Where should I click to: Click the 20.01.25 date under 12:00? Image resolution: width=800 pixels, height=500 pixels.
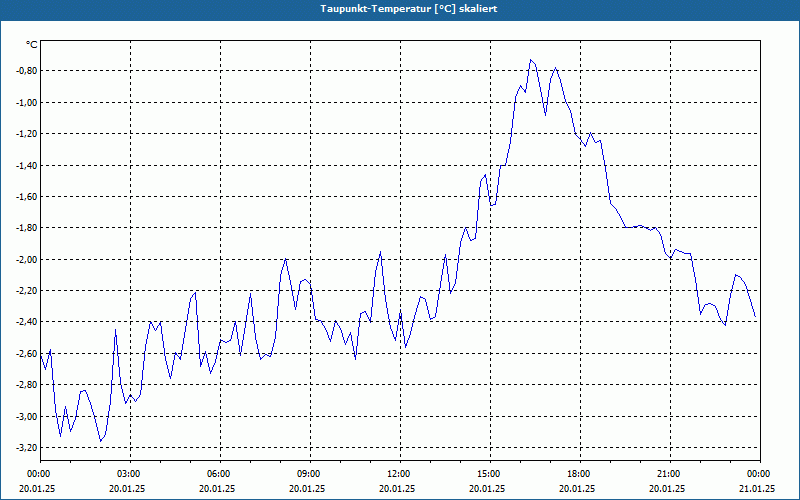point(397,488)
